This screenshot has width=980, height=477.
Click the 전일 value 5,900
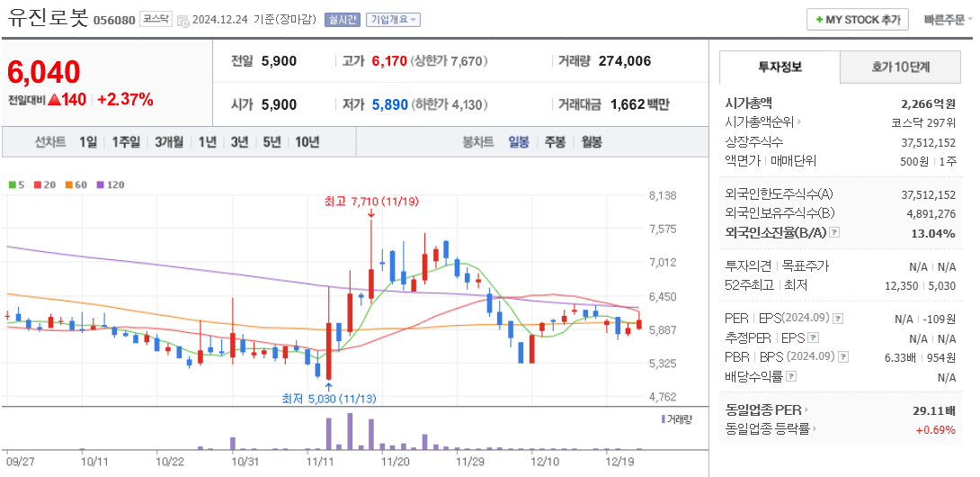tap(280, 60)
